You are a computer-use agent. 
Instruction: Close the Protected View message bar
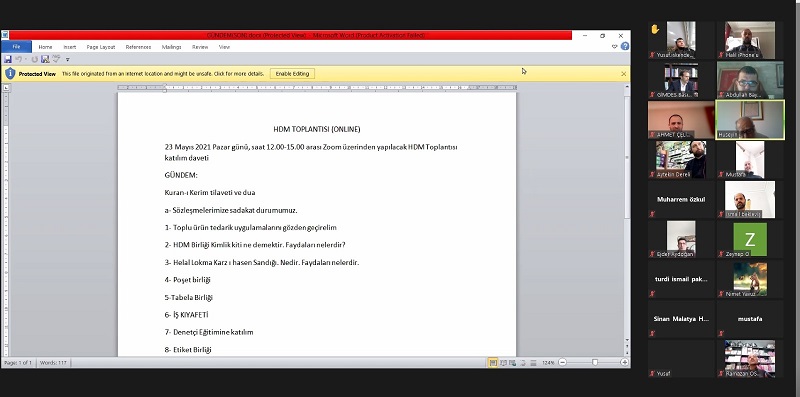pos(623,73)
